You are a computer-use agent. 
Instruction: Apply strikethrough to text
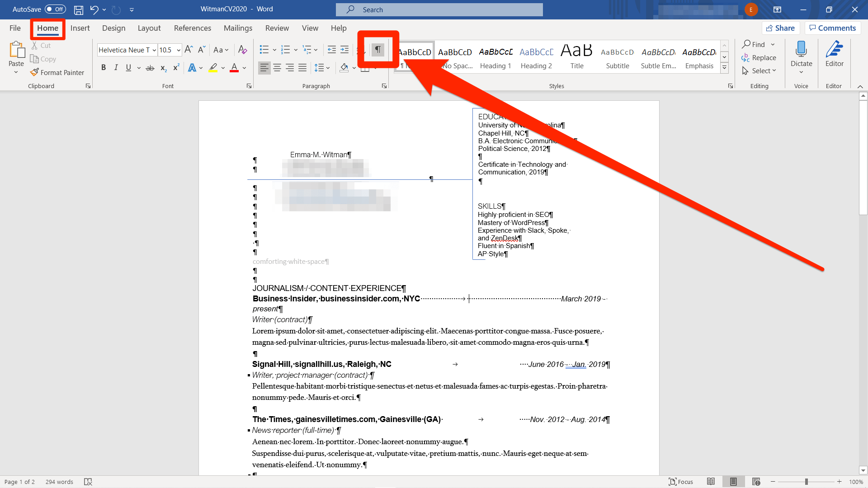(x=150, y=67)
